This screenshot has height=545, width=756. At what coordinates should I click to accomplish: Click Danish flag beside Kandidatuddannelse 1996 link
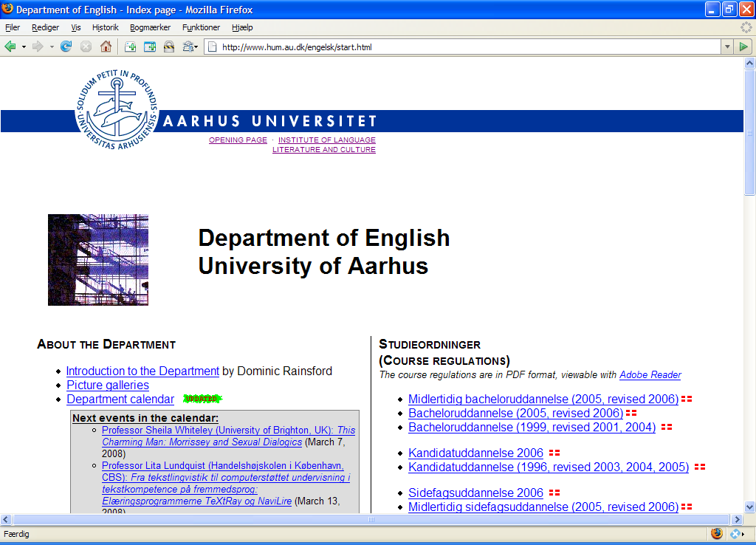pos(700,467)
